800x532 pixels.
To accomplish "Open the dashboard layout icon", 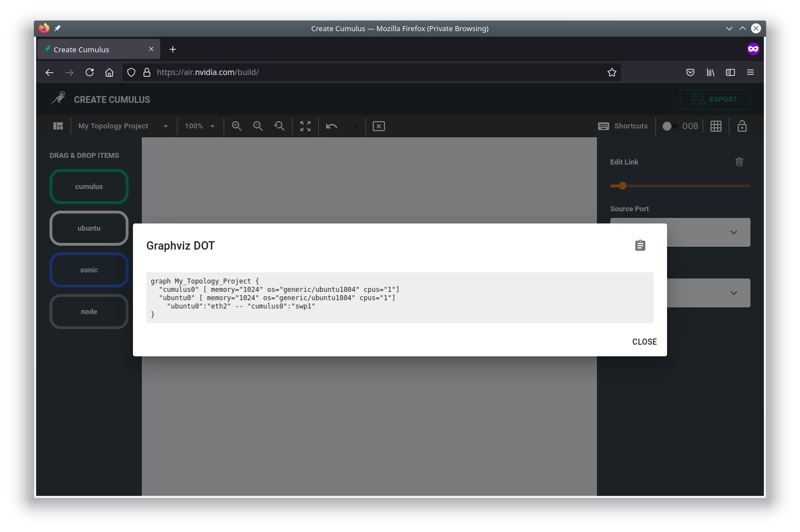I will pyautogui.click(x=58, y=126).
